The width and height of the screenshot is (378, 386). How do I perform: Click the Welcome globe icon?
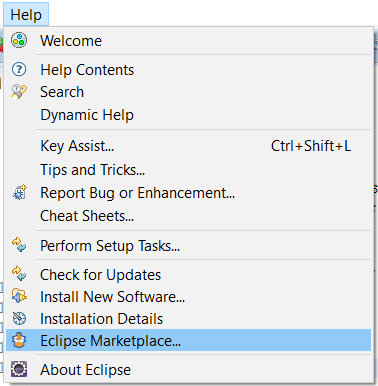[19, 40]
